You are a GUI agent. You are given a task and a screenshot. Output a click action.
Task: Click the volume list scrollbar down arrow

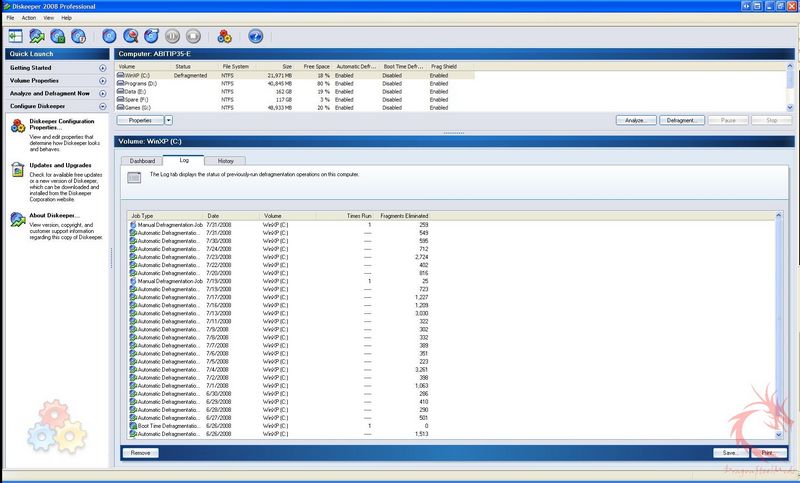790,107
